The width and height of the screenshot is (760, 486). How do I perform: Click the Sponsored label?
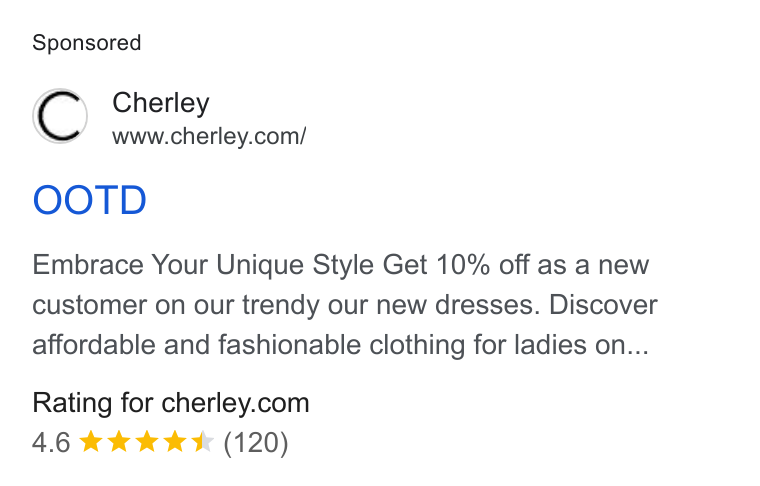[x=87, y=43]
